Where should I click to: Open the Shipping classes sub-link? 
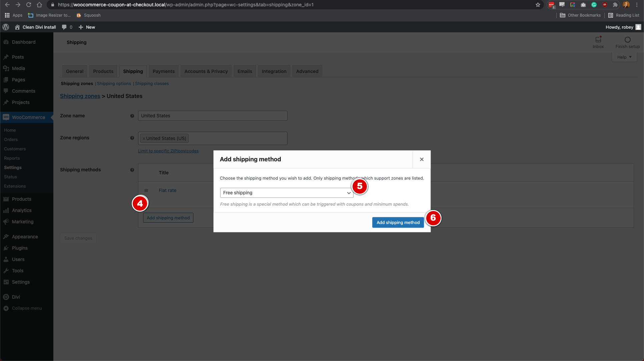(x=152, y=84)
